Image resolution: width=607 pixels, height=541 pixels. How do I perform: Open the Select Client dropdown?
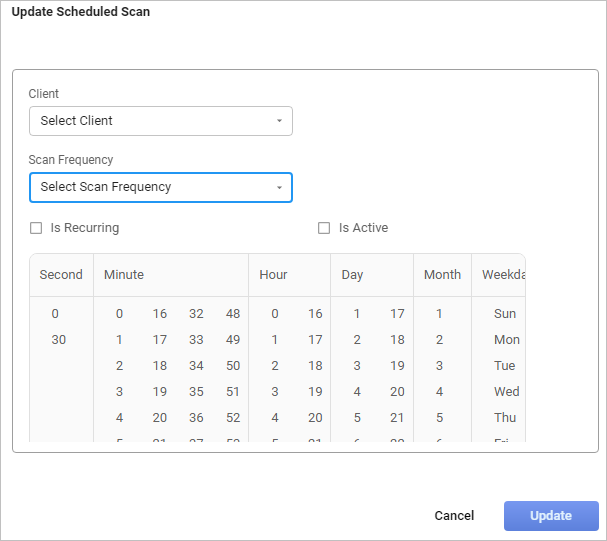click(x=160, y=121)
